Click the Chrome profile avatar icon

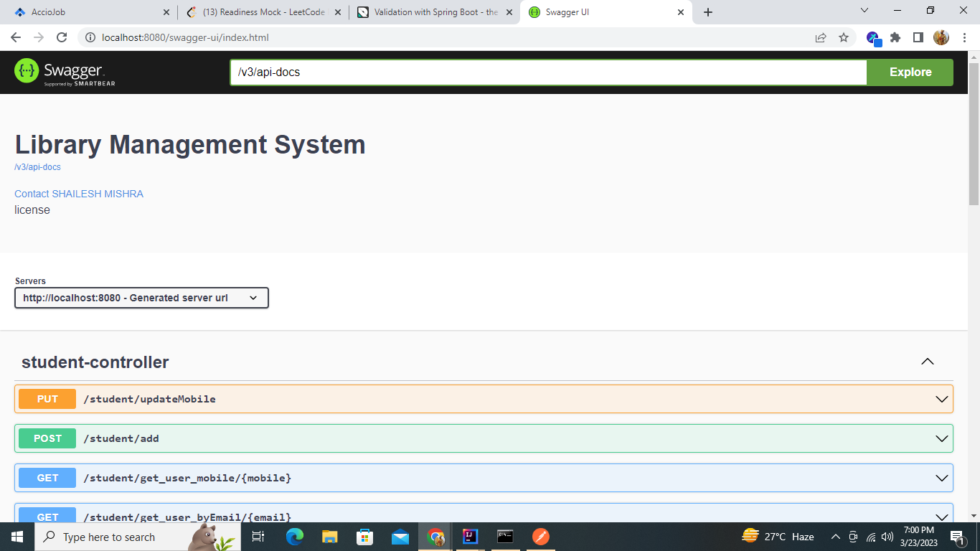click(941, 37)
